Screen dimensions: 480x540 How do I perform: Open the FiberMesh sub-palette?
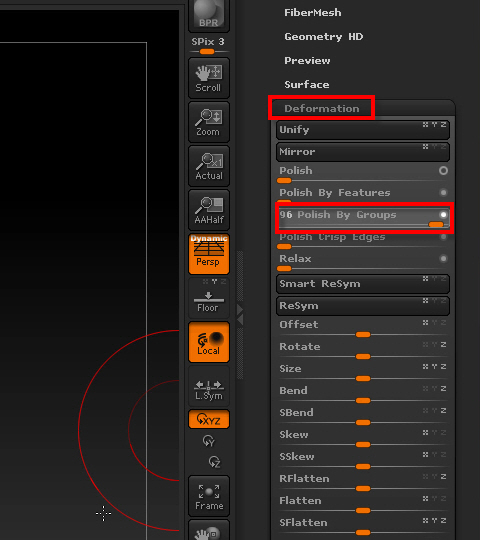tap(313, 13)
